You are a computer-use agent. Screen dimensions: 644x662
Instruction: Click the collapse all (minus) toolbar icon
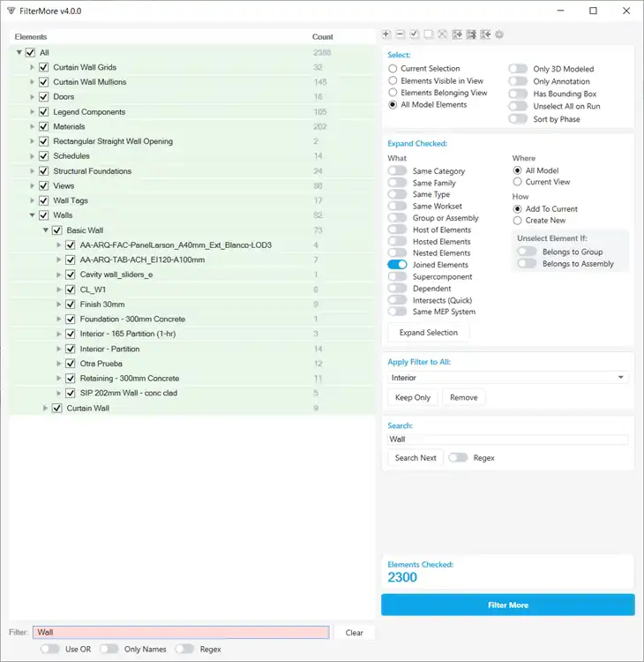401,34
